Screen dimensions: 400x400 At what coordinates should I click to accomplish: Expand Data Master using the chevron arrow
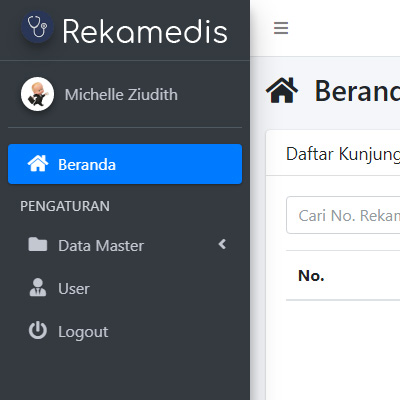(222, 244)
